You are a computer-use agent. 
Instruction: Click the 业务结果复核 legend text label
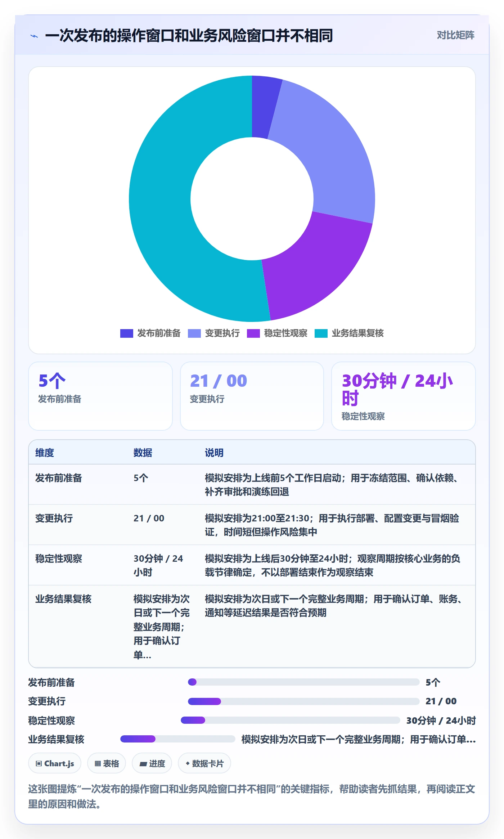coord(357,333)
